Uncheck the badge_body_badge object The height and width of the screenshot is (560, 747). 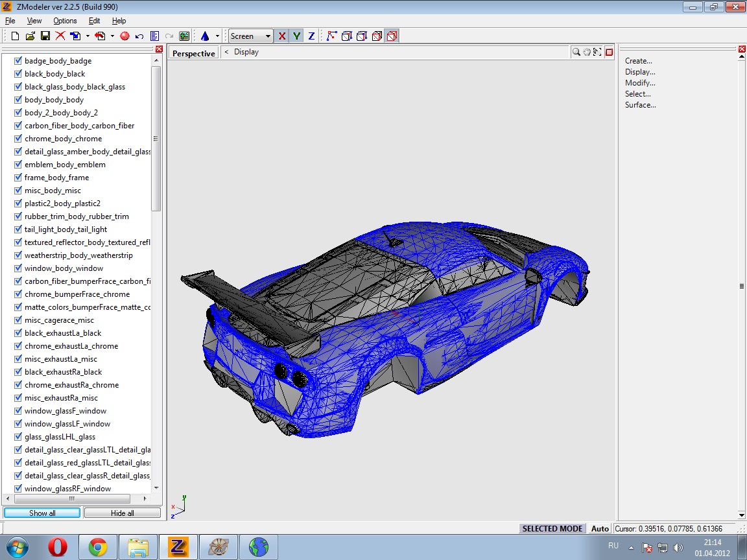coord(18,61)
